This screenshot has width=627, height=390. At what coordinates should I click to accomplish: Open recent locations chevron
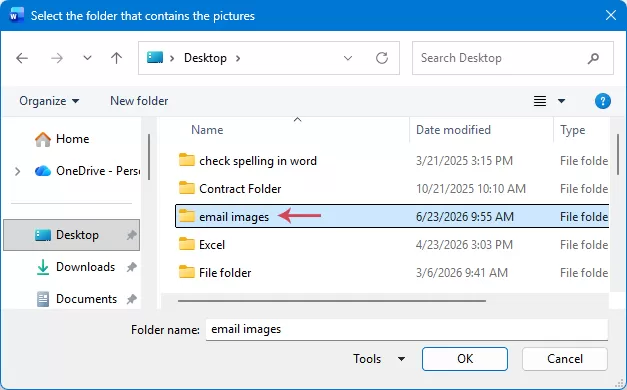(87, 58)
